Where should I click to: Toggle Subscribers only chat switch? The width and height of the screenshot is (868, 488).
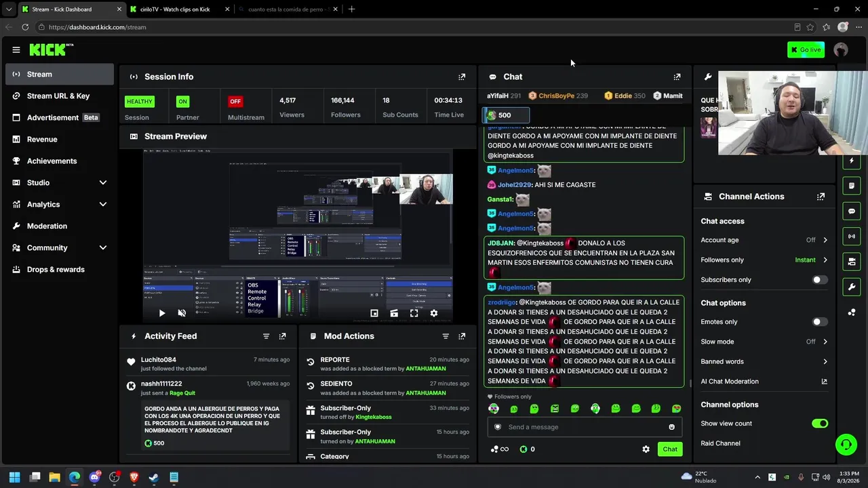[820, 280]
